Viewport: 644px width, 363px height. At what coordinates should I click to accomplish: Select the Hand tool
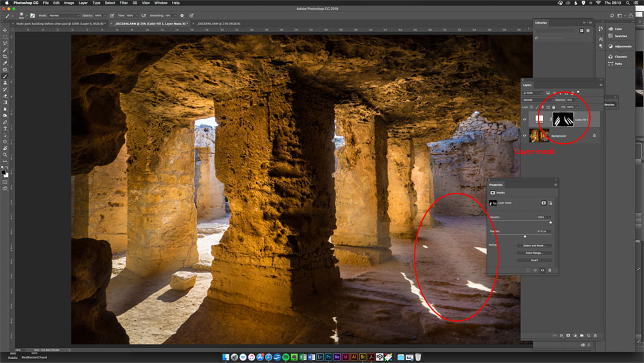coord(5,149)
